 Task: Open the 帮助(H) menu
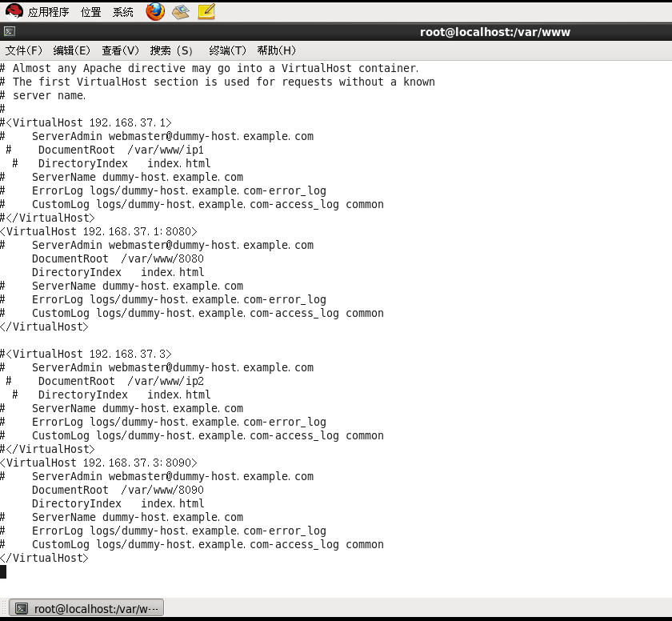point(277,50)
